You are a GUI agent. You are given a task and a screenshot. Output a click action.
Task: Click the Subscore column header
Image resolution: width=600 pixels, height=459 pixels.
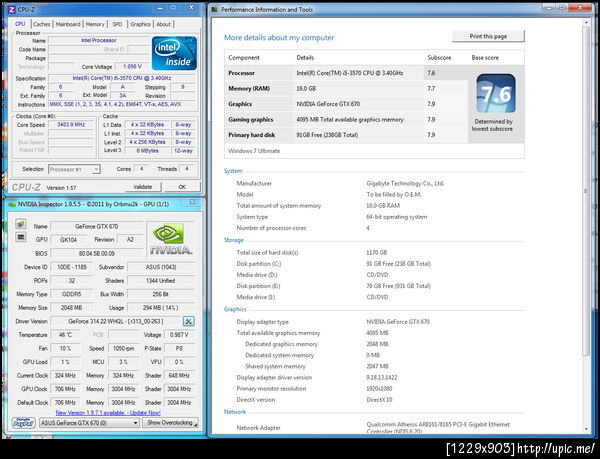439,58
